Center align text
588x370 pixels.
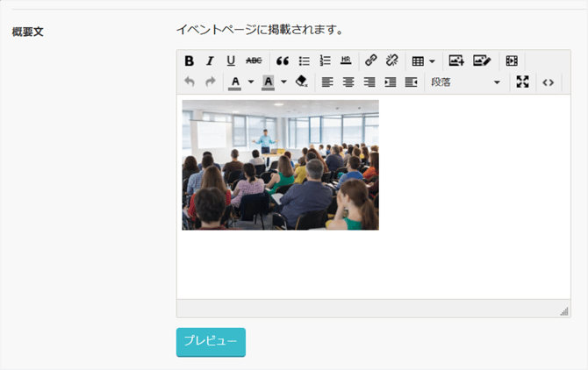(x=348, y=82)
